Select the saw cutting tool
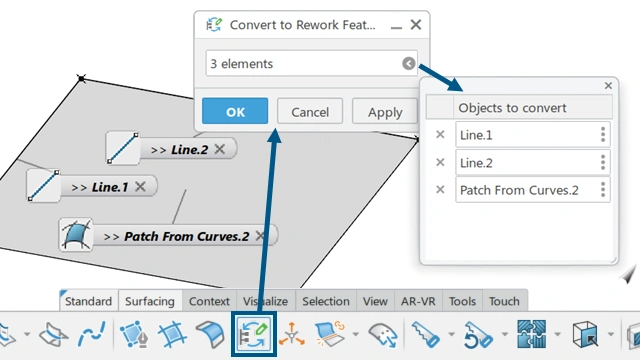This screenshot has height=360, width=640. (425, 334)
